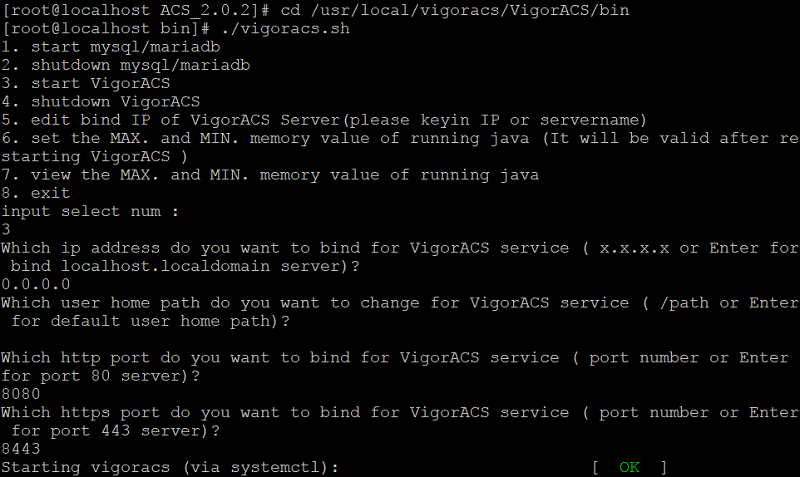
Task: Click menu option 2 shutdown mysql/mariadb
Action: pos(126,65)
